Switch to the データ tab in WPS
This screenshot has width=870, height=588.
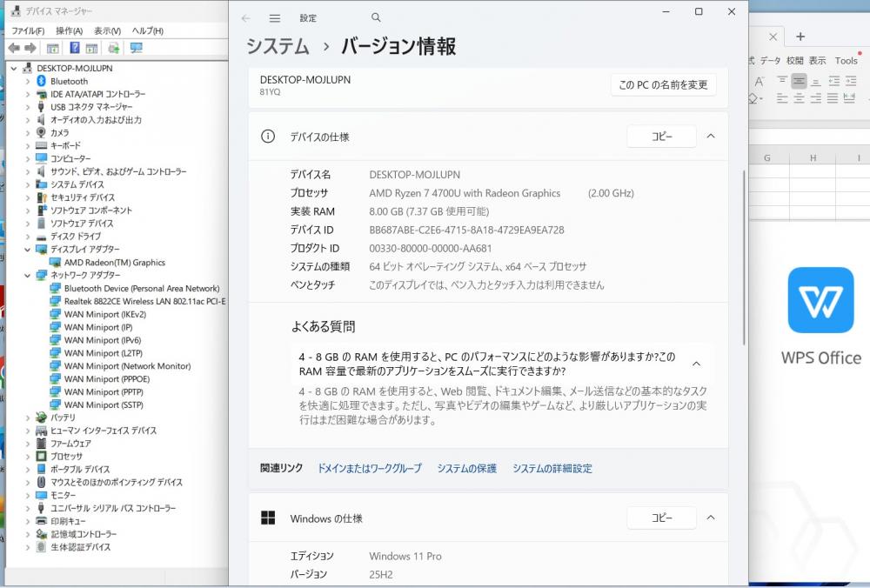pos(770,61)
